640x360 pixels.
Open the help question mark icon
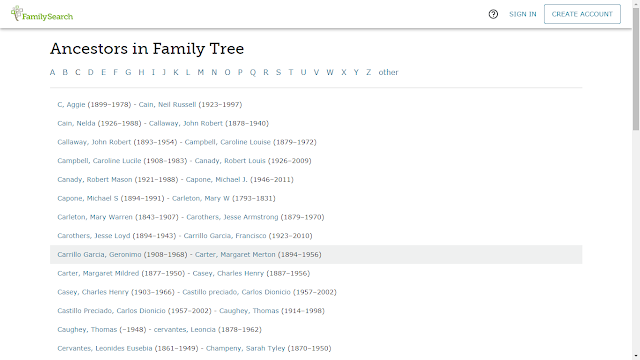[493, 14]
